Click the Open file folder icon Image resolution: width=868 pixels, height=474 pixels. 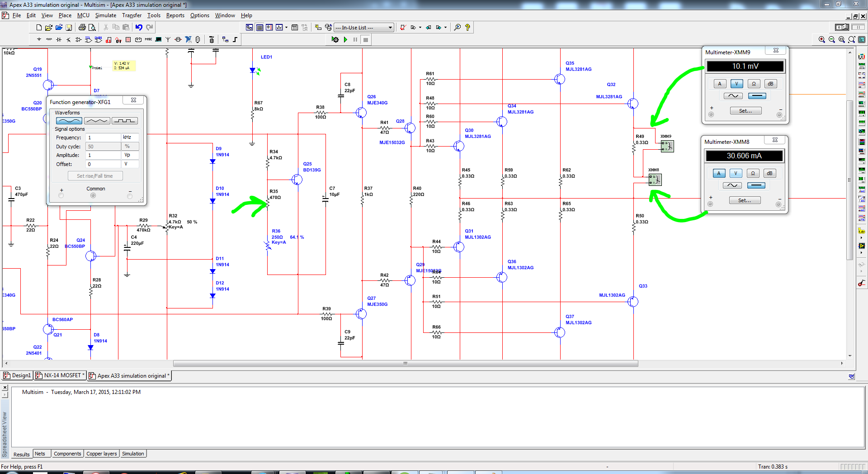click(49, 28)
